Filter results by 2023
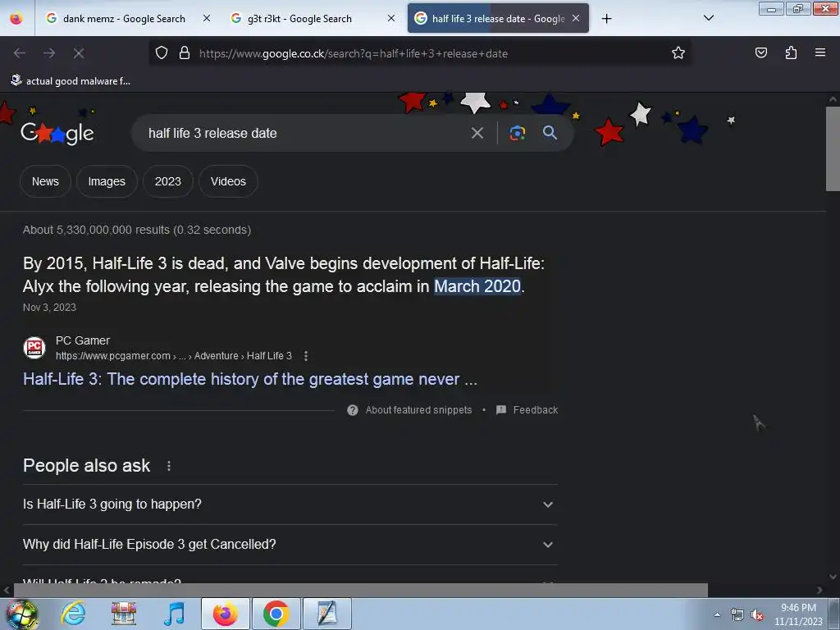 tap(167, 181)
